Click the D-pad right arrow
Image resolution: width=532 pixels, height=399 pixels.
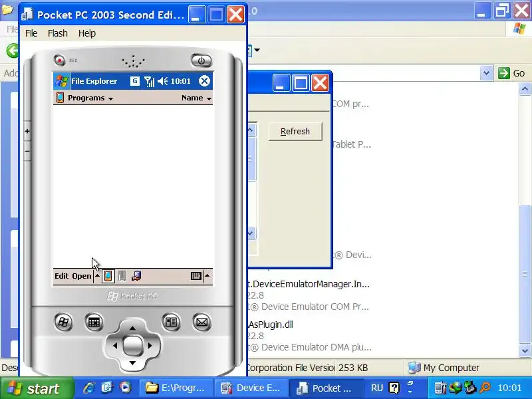pyautogui.click(x=150, y=346)
